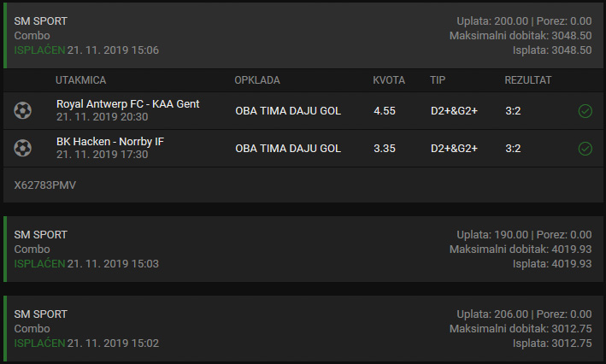606x364 pixels.
Task: Click the 3.35 odds value
Action: pyautogui.click(x=385, y=149)
